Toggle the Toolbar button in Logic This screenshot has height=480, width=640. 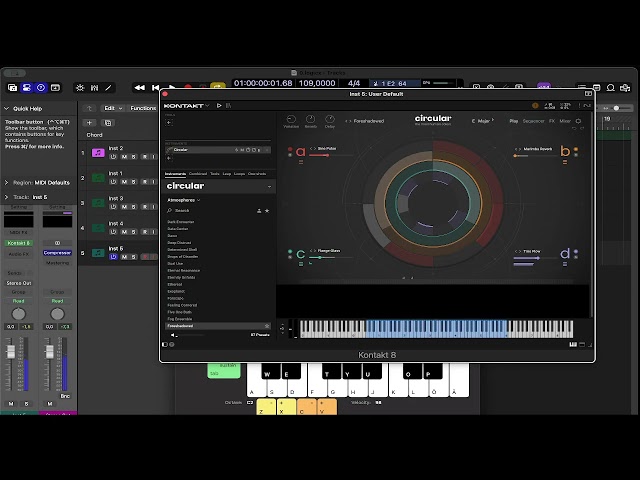coord(55,88)
